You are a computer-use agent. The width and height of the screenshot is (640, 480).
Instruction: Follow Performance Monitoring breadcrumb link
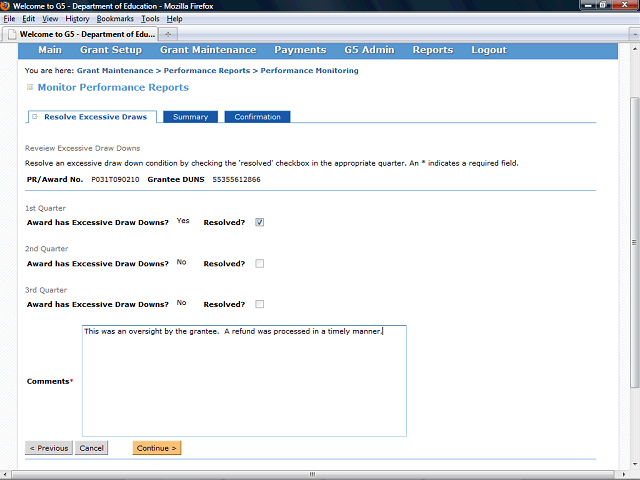(309, 71)
